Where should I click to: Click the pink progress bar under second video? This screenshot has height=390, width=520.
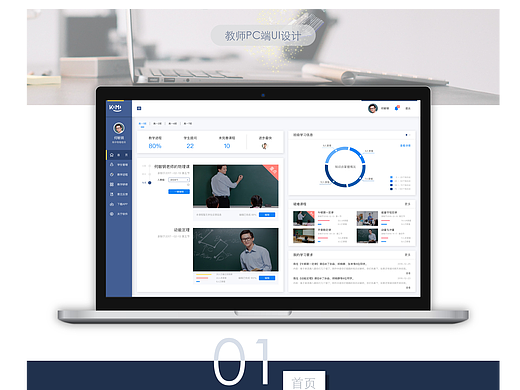click(202, 278)
